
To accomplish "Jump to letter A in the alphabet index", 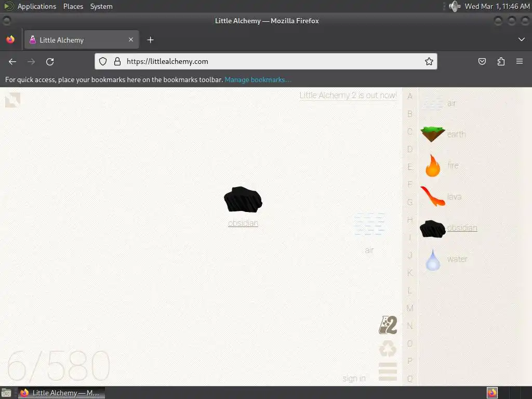I will [410, 96].
